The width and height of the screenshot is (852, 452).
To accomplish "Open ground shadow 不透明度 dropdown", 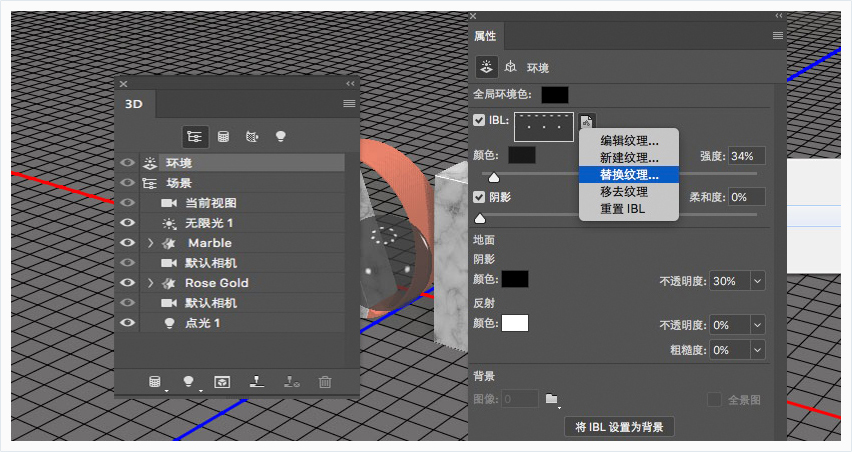I will (757, 281).
